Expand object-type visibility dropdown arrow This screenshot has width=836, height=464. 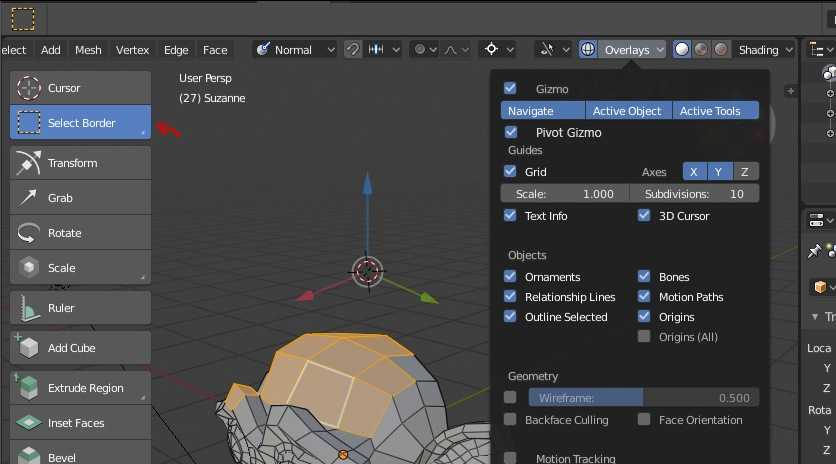coord(566,50)
